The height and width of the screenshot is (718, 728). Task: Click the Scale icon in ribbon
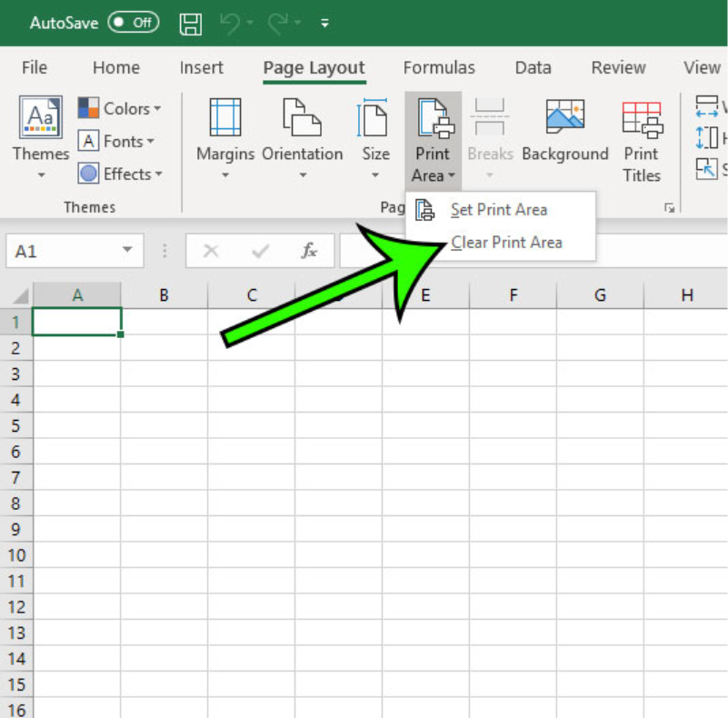(707, 168)
